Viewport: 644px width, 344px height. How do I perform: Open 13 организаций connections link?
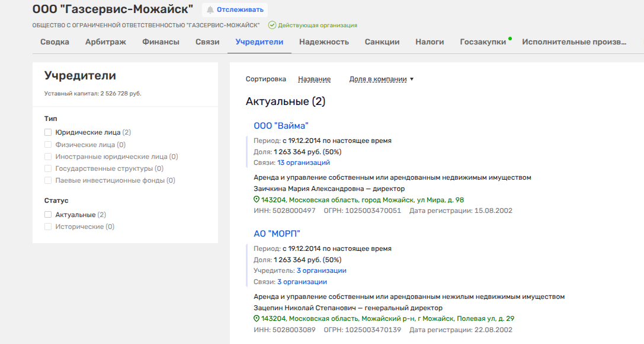point(303,163)
